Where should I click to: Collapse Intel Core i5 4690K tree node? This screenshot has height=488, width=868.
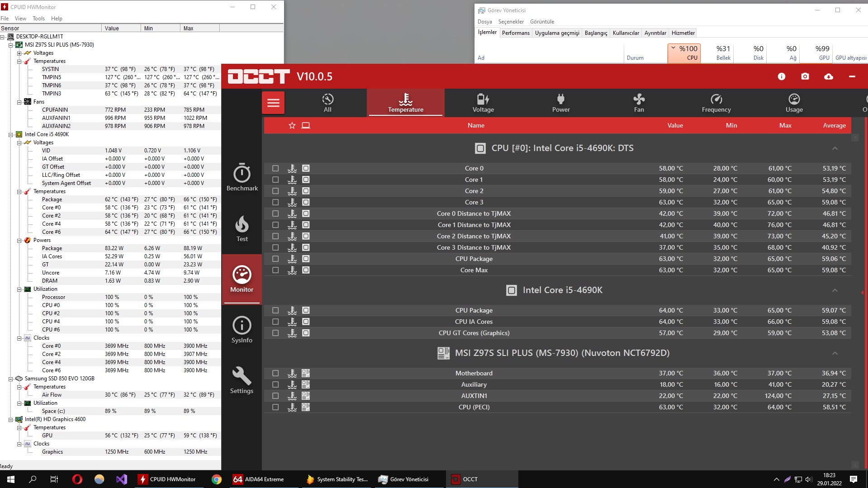11,134
